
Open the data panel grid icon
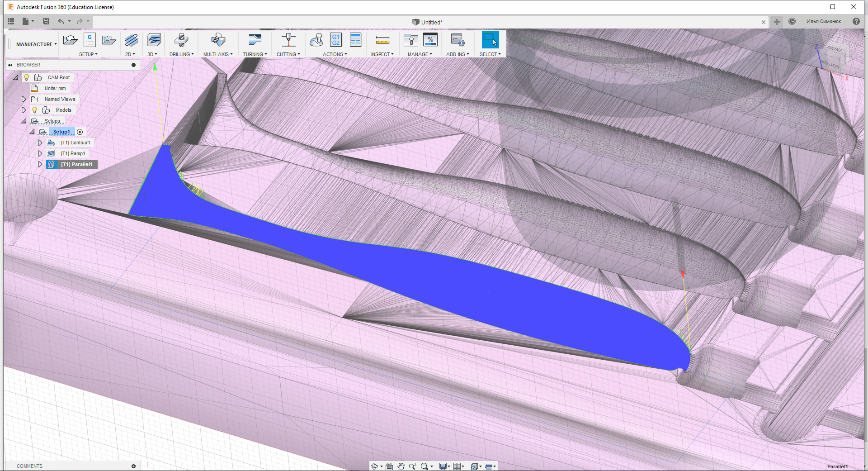point(11,21)
